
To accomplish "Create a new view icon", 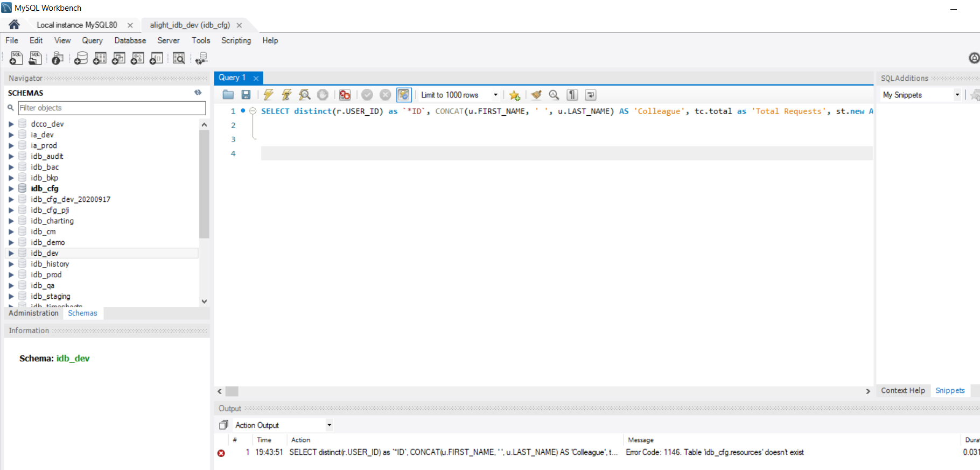I will [x=118, y=58].
